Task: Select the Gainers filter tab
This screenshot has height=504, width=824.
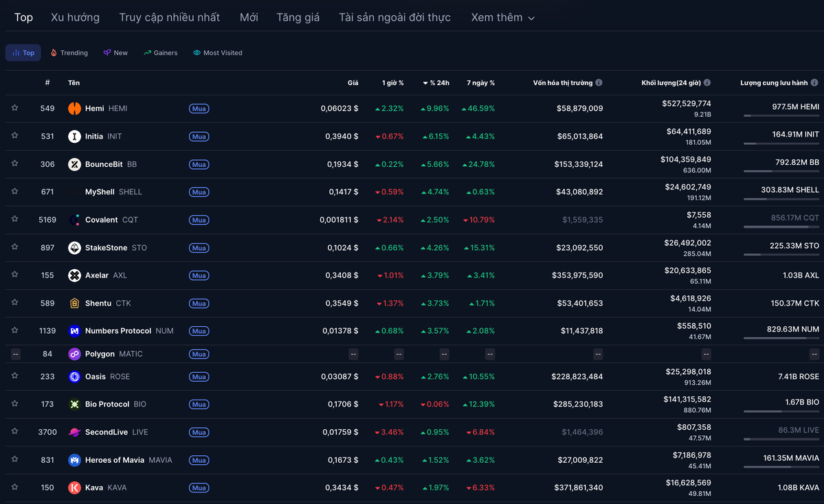Action: pyautogui.click(x=160, y=53)
